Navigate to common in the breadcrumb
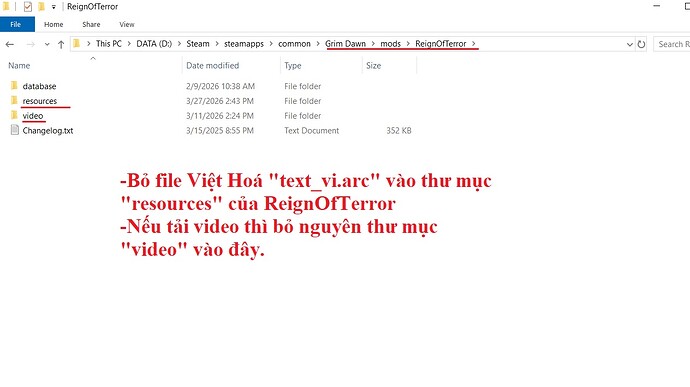Image resolution: width=690 pixels, height=387 pixels. coord(294,44)
